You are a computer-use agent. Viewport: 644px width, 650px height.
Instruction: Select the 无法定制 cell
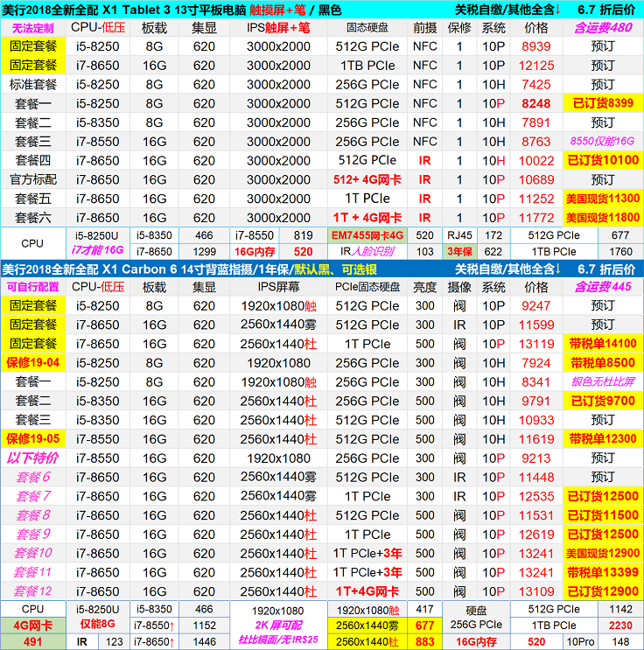tap(32, 28)
